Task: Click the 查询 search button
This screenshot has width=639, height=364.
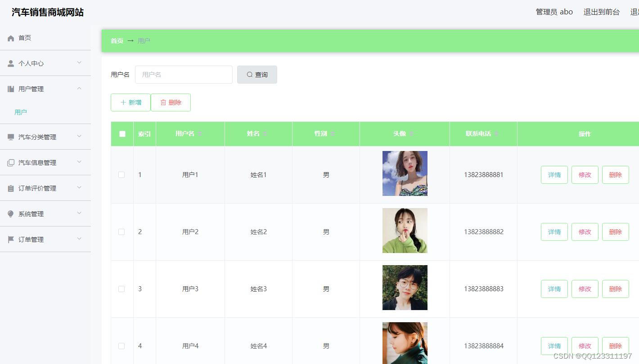Action: point(257,75)
